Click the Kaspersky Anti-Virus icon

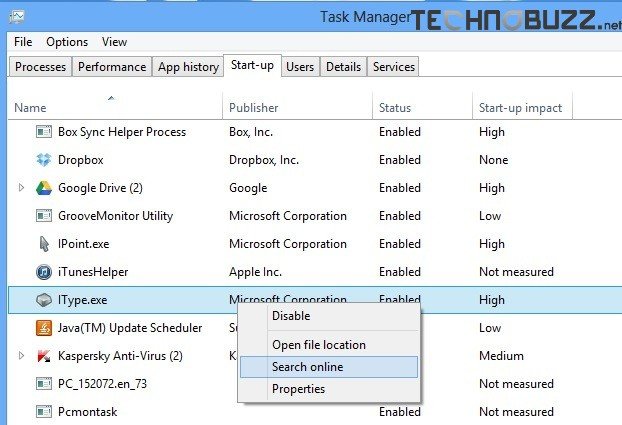point(44,356)
